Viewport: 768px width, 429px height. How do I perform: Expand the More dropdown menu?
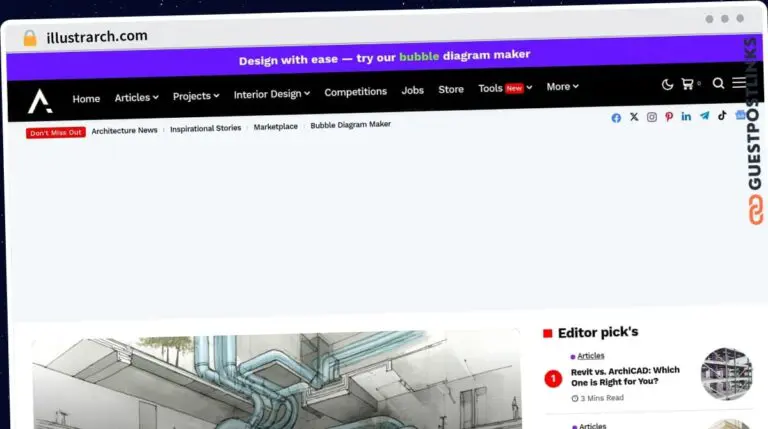pyautogui.click(x=562, y=87)
